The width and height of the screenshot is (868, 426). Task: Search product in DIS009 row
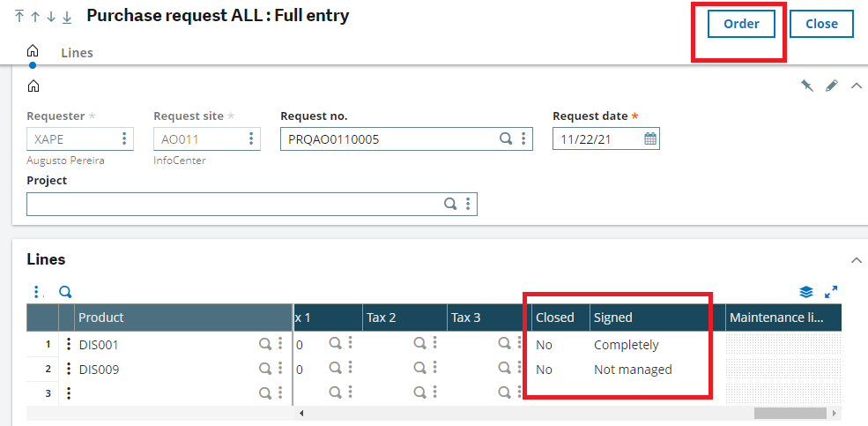(x=266, y=369)
